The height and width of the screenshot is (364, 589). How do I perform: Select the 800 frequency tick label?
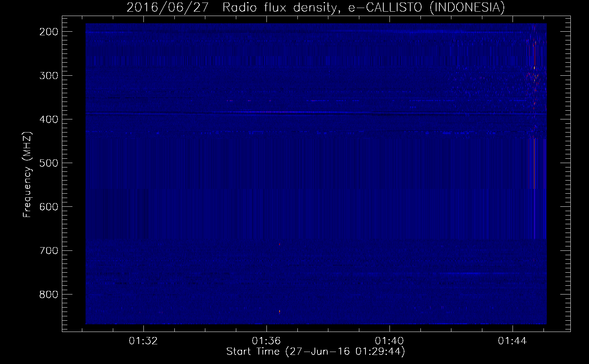(x=49, y=294)
